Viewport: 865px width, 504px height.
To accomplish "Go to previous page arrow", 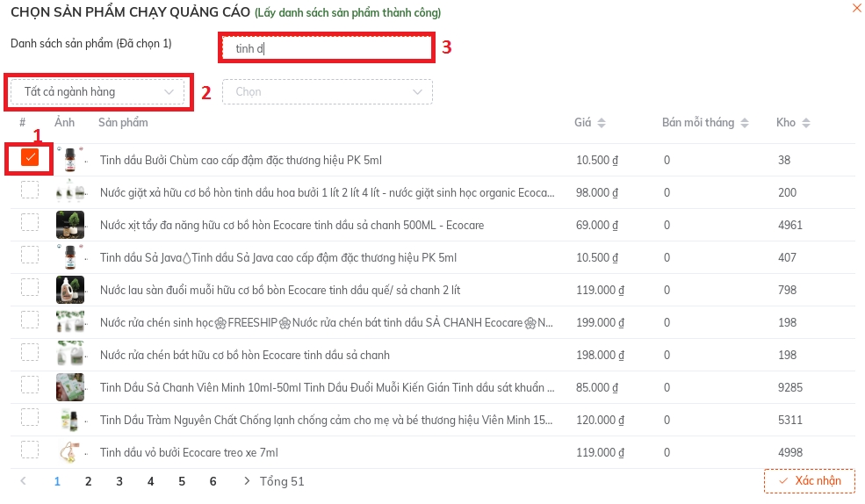I will (x=24, y=481).
